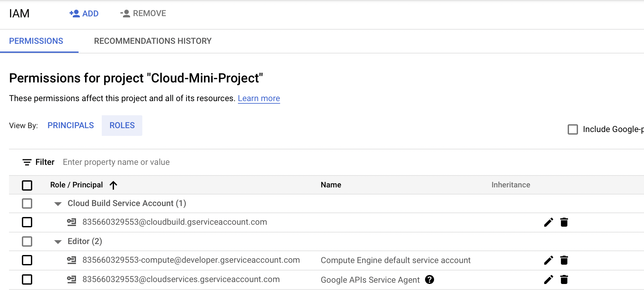
Task: Click the Google APIs Service Agent name
Action: coord(370,280)
